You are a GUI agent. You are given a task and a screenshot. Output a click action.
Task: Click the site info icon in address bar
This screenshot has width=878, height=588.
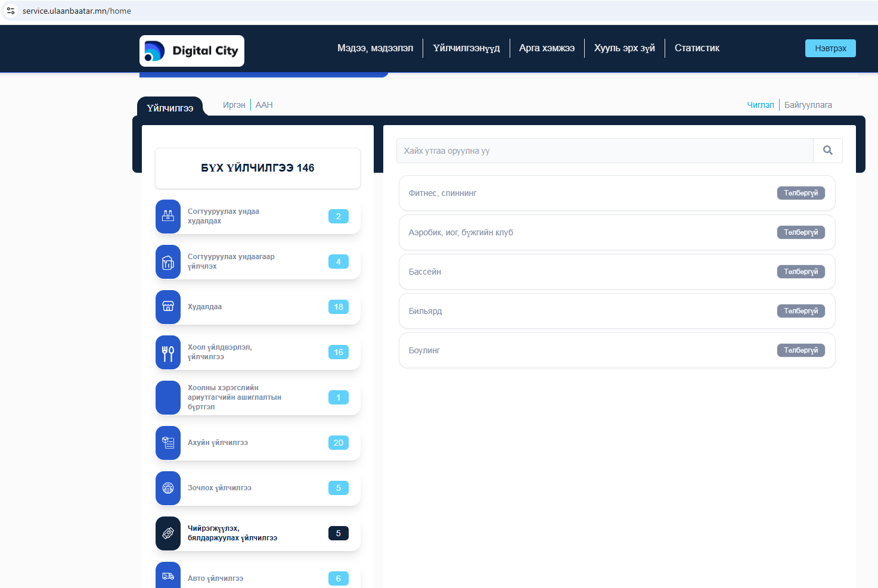tap(11, 11)
